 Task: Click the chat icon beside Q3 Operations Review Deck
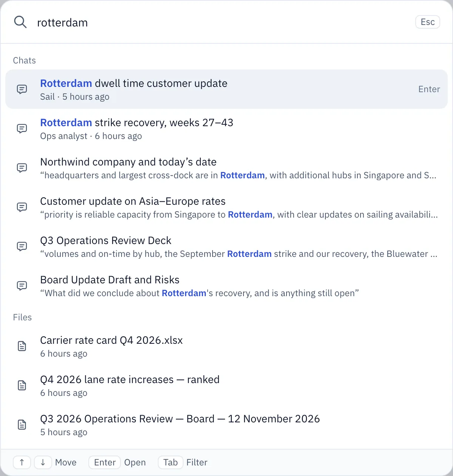(22, 246)
